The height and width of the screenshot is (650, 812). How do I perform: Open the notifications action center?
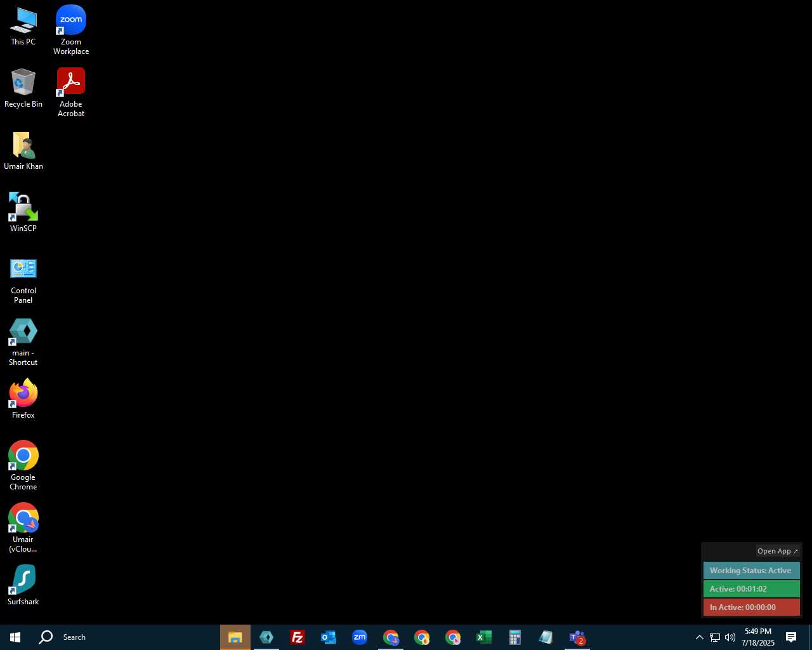(x=791, y=637)
